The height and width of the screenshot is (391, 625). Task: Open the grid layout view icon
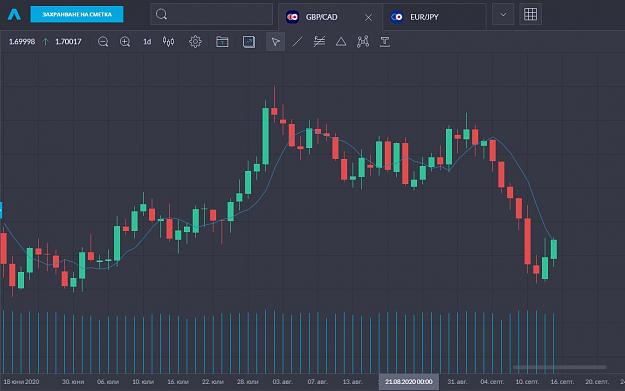(530, 14)
